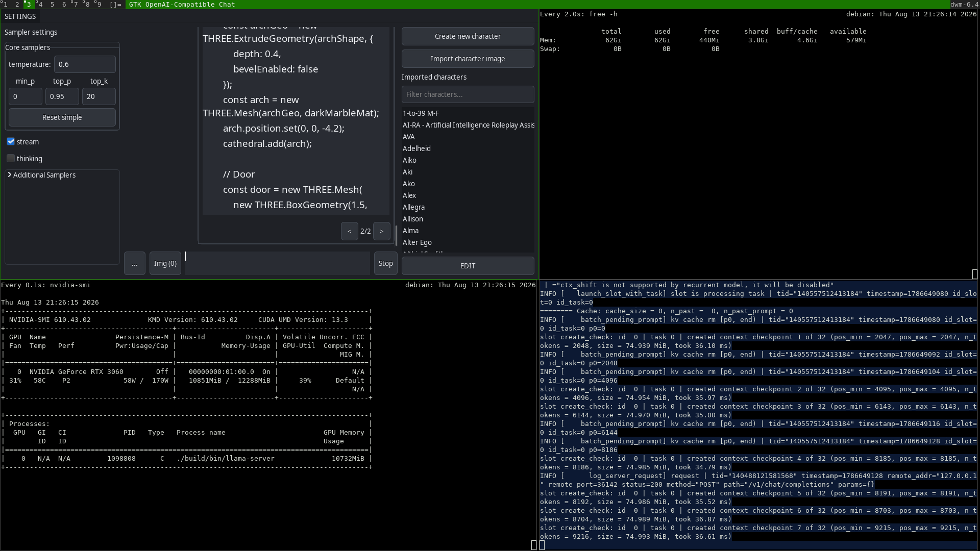Focus the min_p value field
980x551 pixels.
(x=26, y=96)
